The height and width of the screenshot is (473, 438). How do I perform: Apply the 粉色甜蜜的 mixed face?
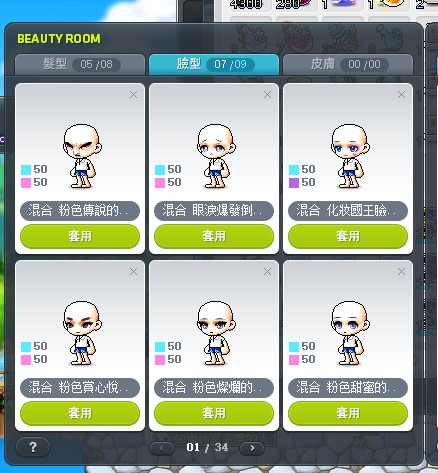pyautogui.click(x=348, y=413)
